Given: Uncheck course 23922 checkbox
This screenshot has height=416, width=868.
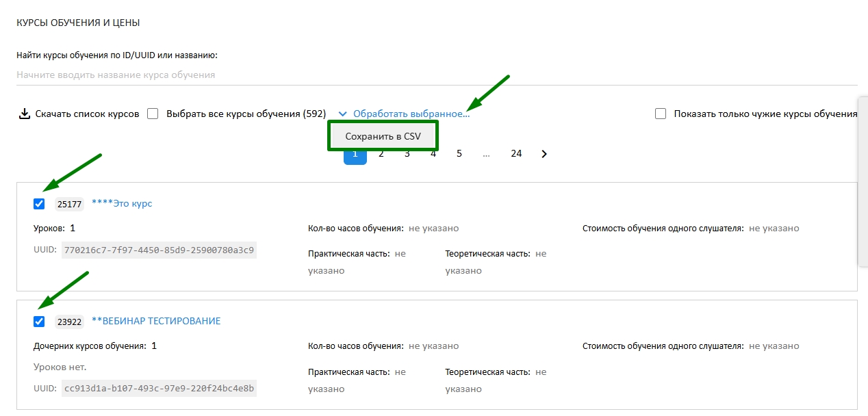Looking at the screenshot, I should click(x=39, y=322).
